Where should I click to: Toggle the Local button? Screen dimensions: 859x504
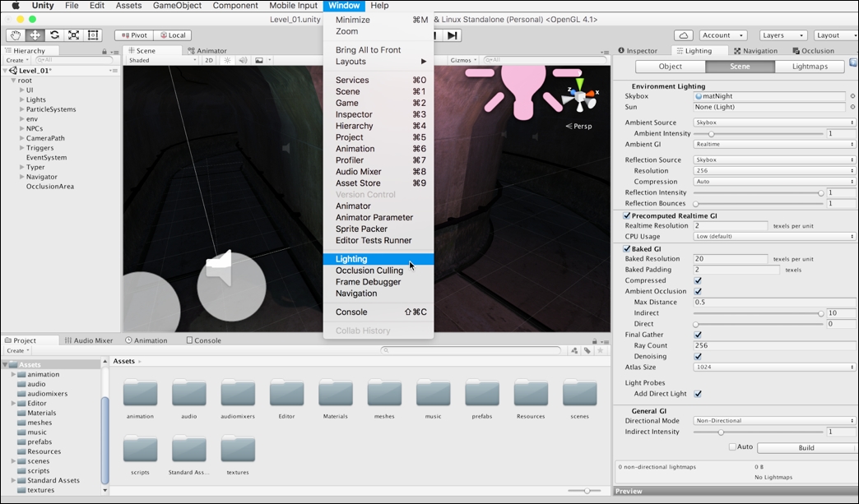[172, 35]
